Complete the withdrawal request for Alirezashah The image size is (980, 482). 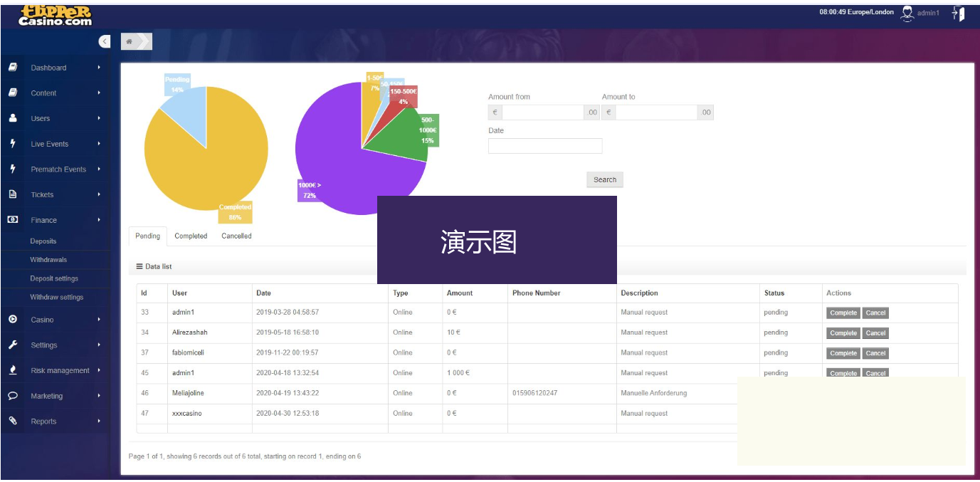843,333
